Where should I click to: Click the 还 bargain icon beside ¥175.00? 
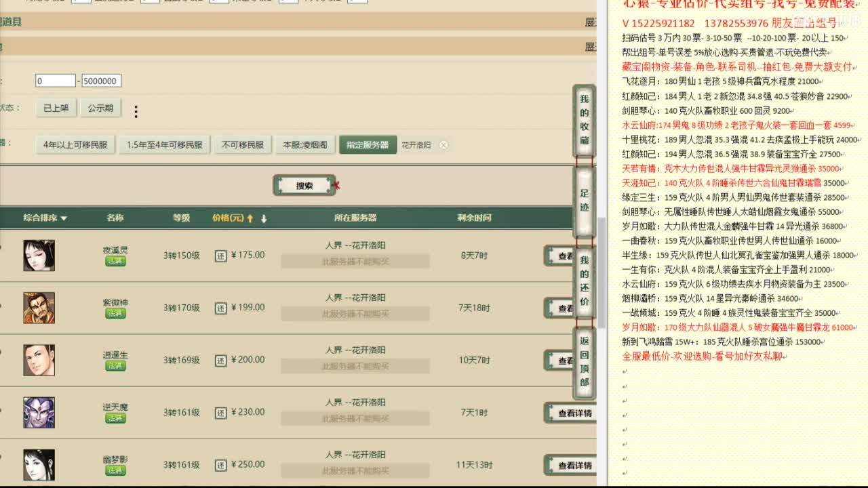pos(222,256)
